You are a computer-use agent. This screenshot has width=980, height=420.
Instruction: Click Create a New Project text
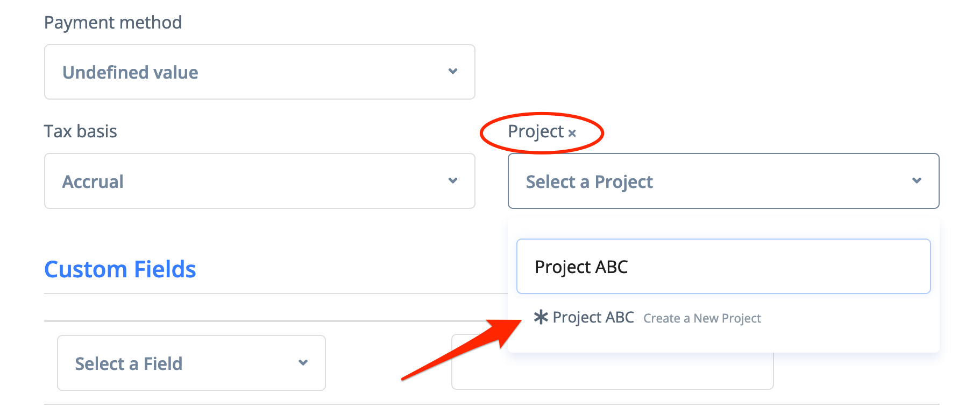pos(702,318)
